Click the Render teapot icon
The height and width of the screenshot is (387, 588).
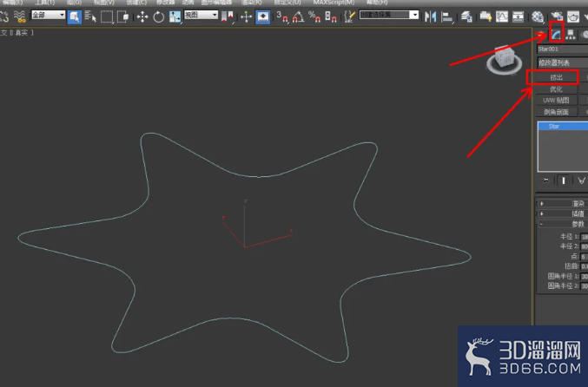pyautogui.click(x=573, y=16)
